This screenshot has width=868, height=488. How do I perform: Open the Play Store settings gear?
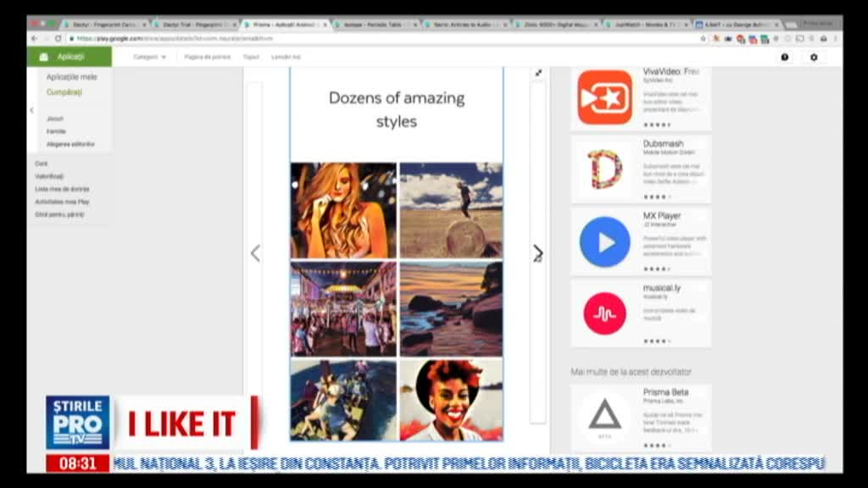pyautogui.click(x=814, y=57)
